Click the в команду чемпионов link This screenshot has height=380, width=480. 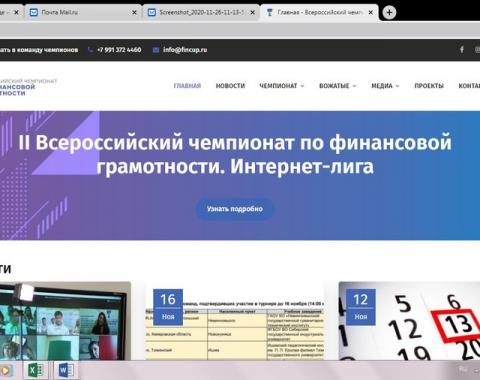[39, 50]
